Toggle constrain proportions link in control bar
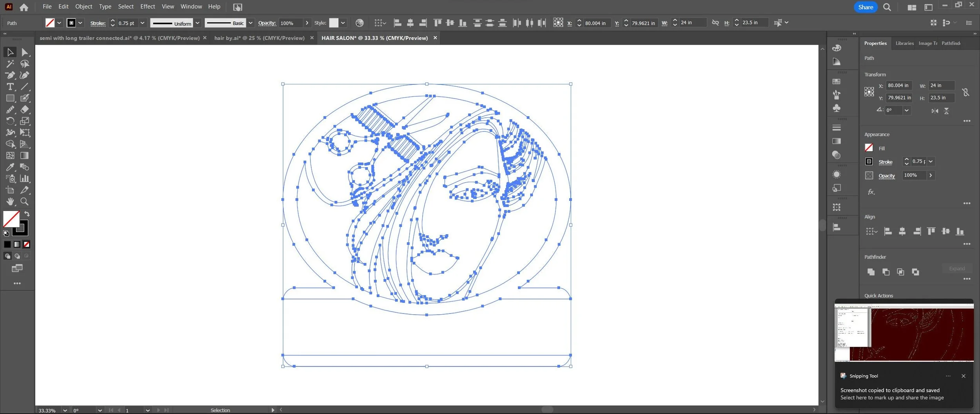 [x=715, y=23]
